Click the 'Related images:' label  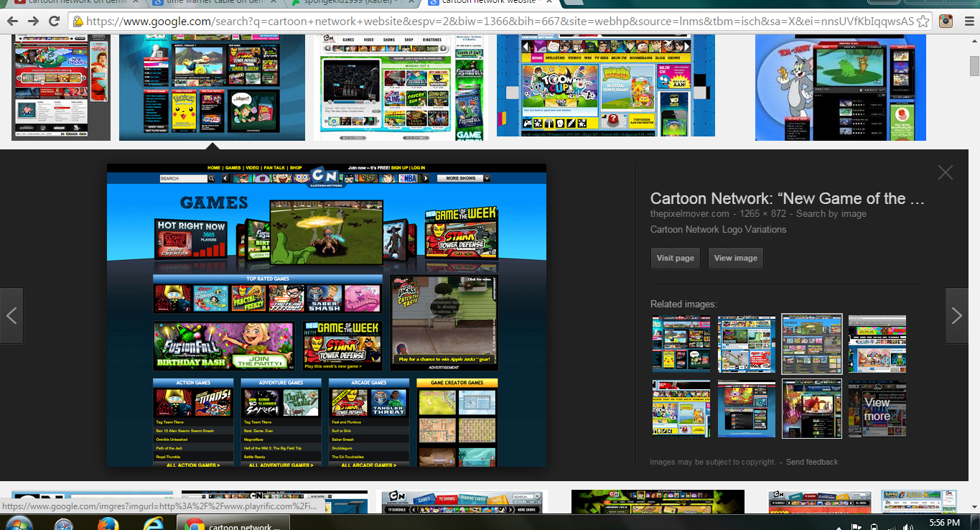(x=683, y=304)
